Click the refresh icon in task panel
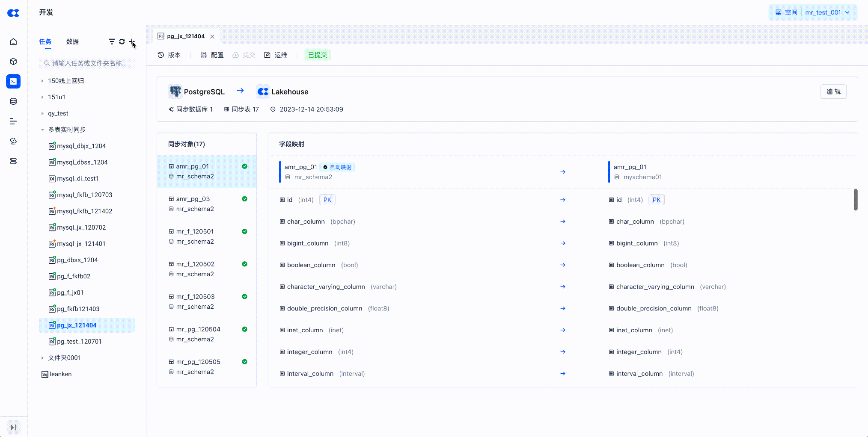868x437 pixels. [x=122, y=41]
